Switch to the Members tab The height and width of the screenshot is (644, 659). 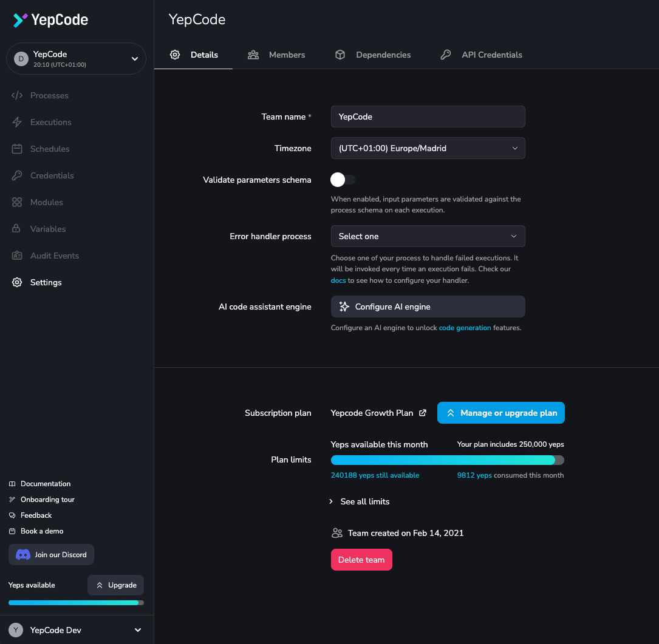[x=276, y=55]
